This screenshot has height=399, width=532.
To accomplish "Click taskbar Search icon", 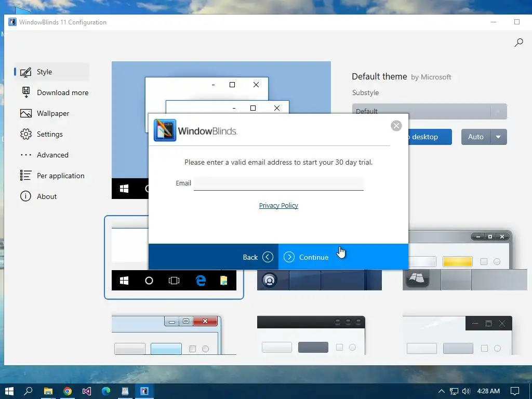I will (29, 391).
